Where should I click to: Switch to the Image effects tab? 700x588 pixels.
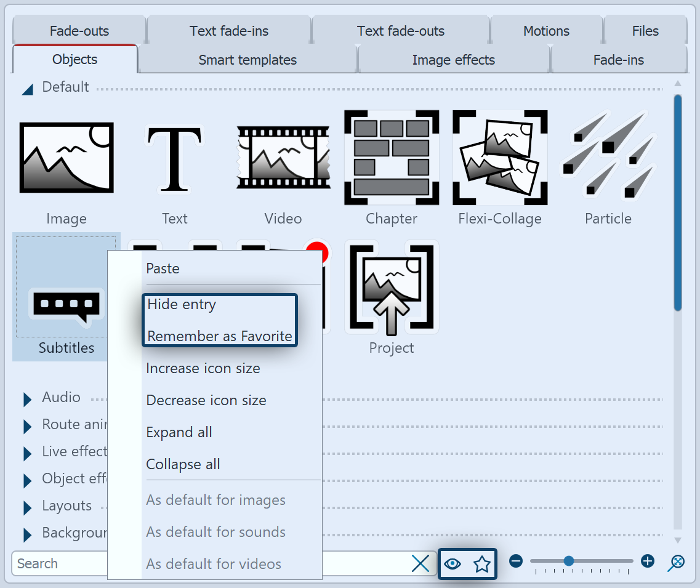tap(453, 60)
